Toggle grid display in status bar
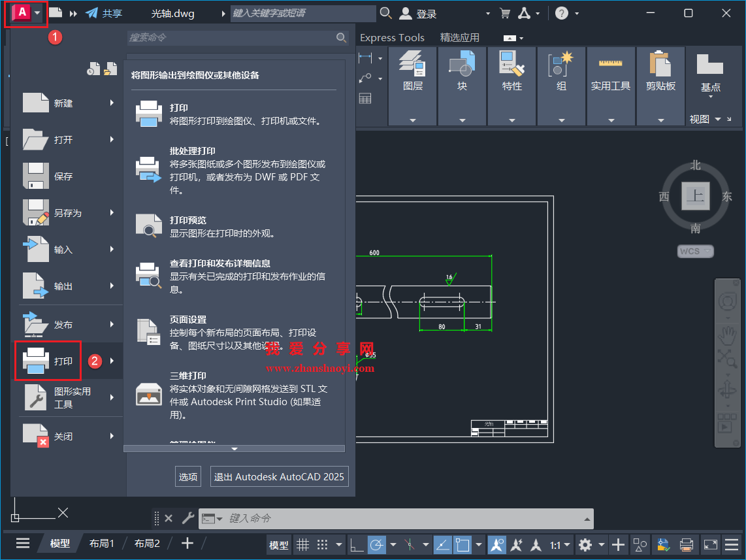The width and height of the screenshot is (746, 560). point(303,544)
